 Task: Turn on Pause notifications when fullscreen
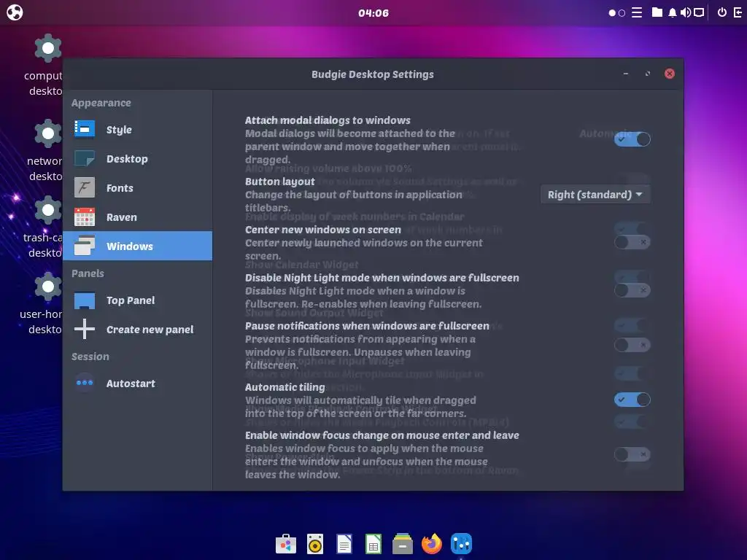632,345
